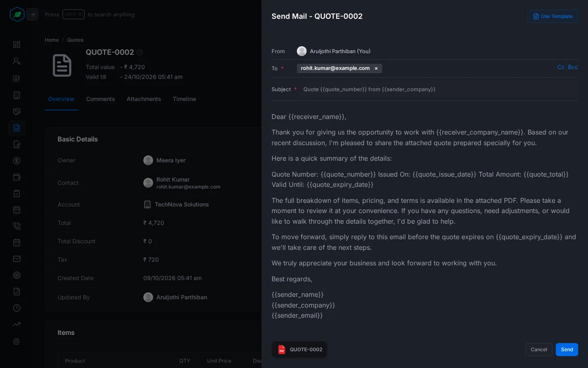Click sender "Aruljothi Parthiban (You)"

pos(340,51)
